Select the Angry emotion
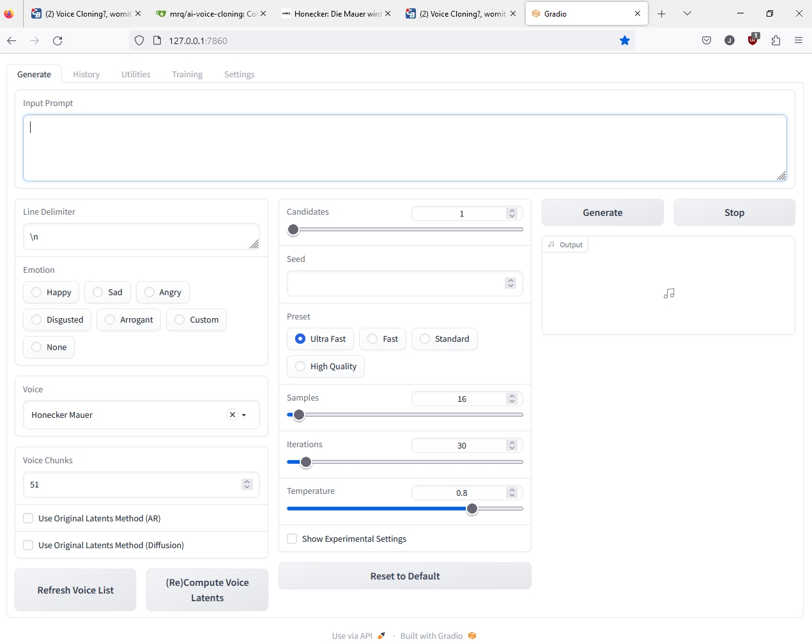This screenshot has width=812, height=644. pyautogui.click(x=163, y=292)
